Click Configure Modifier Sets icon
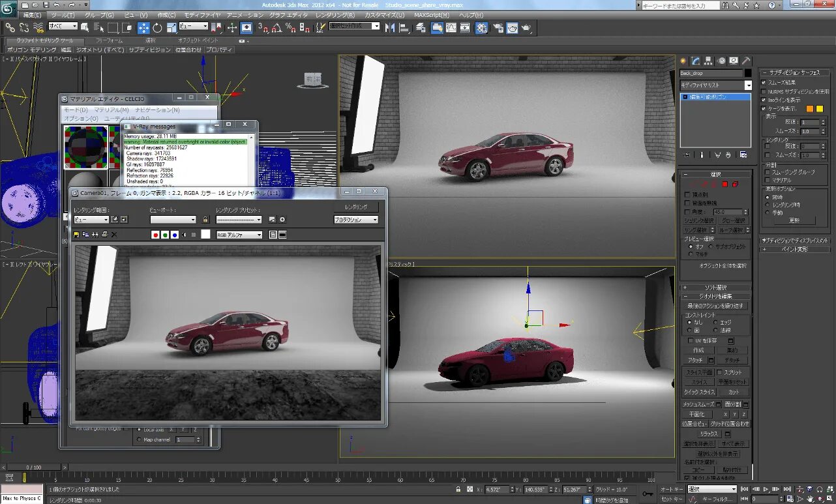 pyautogui.click(x=744, y=155)
